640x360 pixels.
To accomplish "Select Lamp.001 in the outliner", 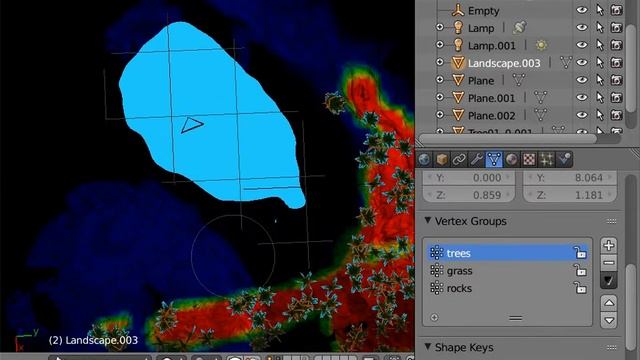I will point(492,45).
